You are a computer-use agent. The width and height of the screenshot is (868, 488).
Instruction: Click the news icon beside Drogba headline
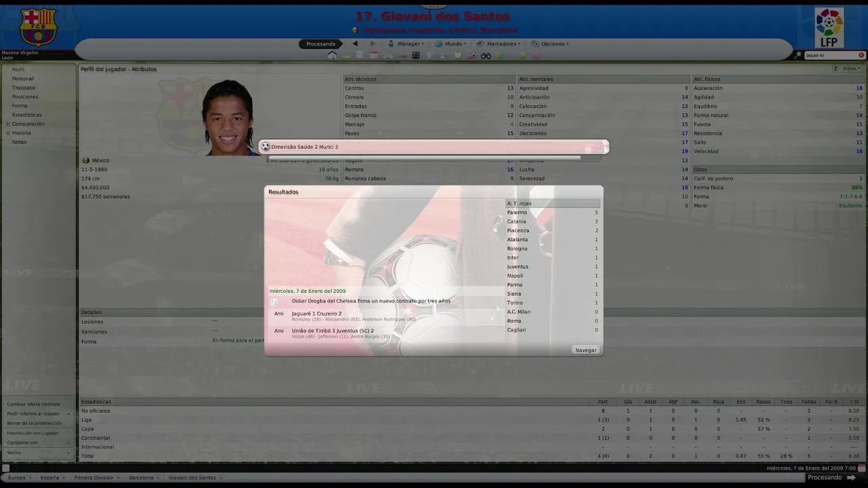tap(274, 302)
